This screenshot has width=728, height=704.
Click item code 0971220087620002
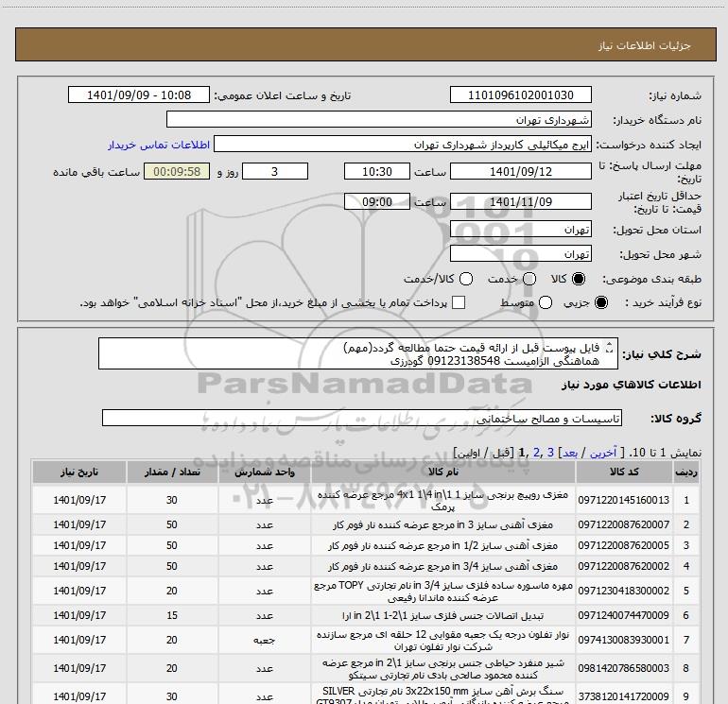click(624, 566)
